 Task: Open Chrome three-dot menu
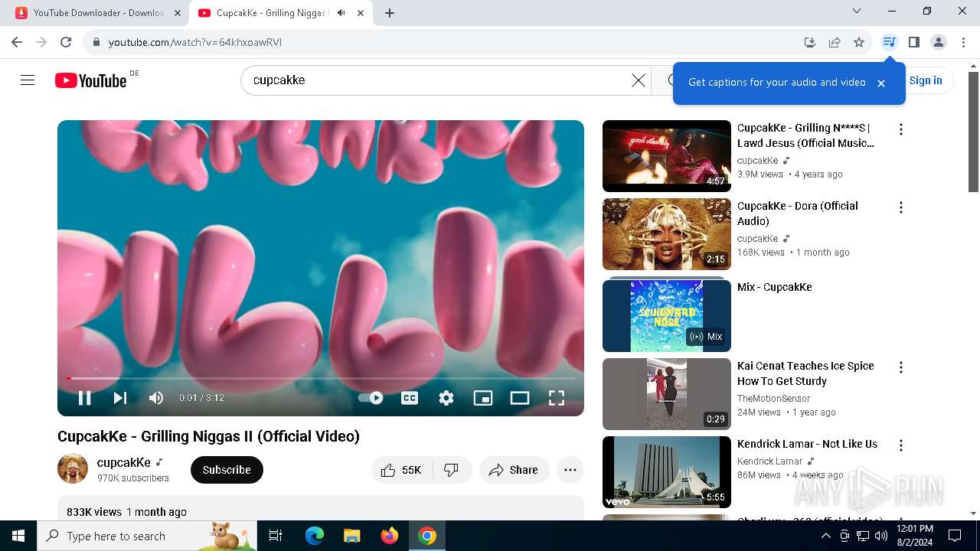[963, 42]
